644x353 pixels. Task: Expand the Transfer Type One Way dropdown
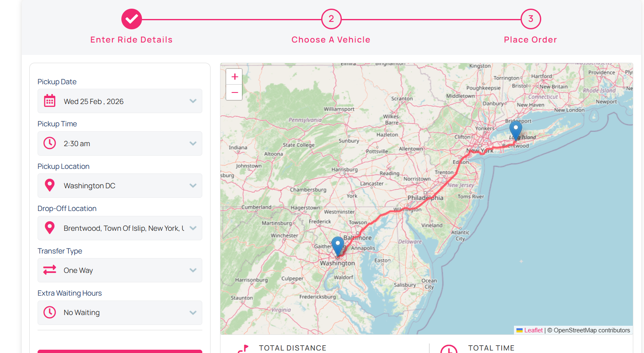coord(193,270)
